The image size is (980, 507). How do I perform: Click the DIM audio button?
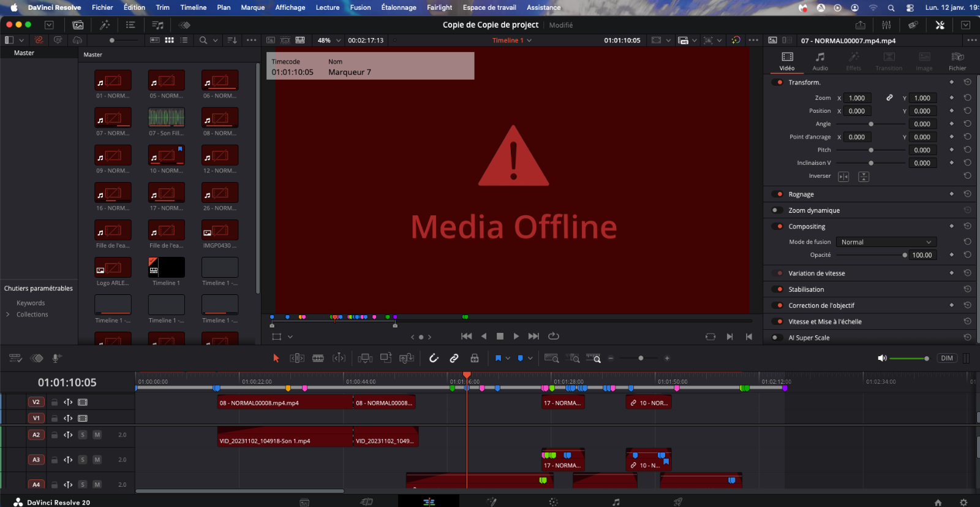[946, 358]
